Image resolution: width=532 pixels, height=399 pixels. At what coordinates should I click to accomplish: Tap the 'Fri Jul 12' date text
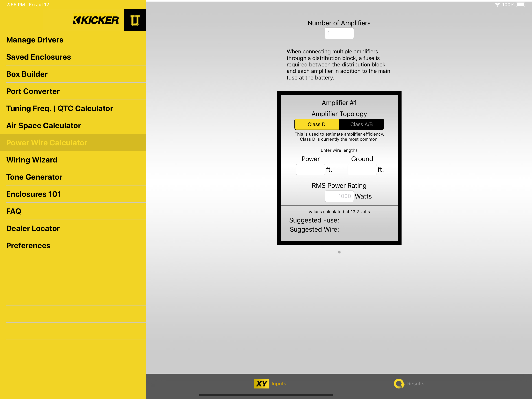pos(39,4)
